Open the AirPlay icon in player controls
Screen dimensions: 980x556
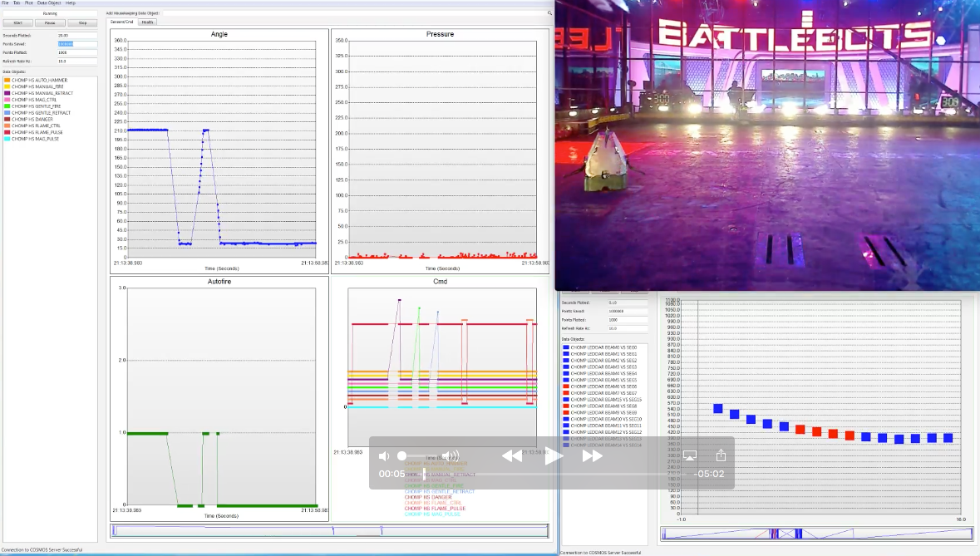click(689, 455)
